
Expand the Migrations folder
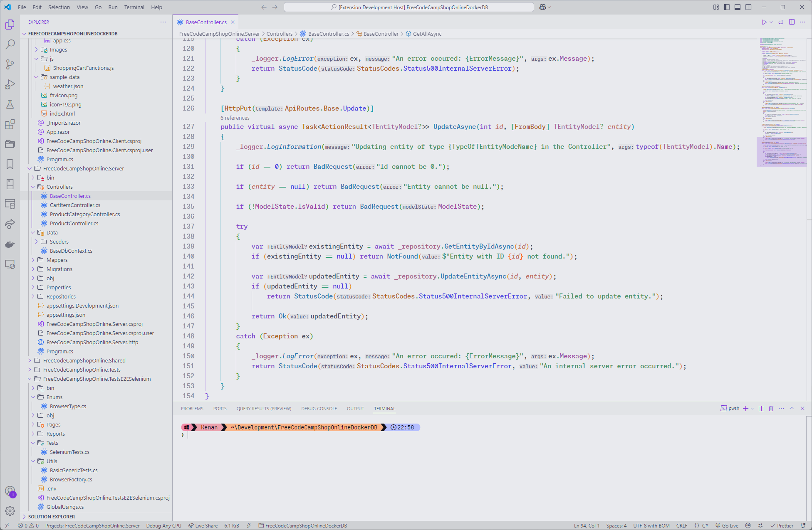59,269
